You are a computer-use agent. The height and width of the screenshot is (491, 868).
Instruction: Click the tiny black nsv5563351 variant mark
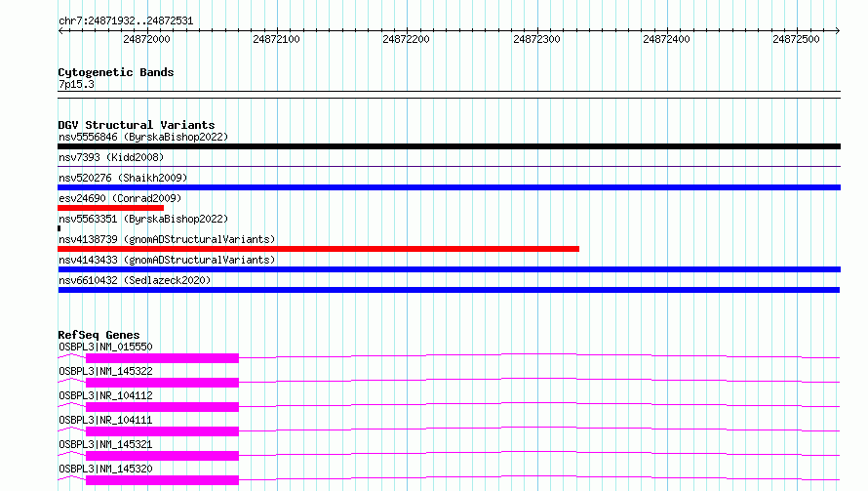coord(59,228)
